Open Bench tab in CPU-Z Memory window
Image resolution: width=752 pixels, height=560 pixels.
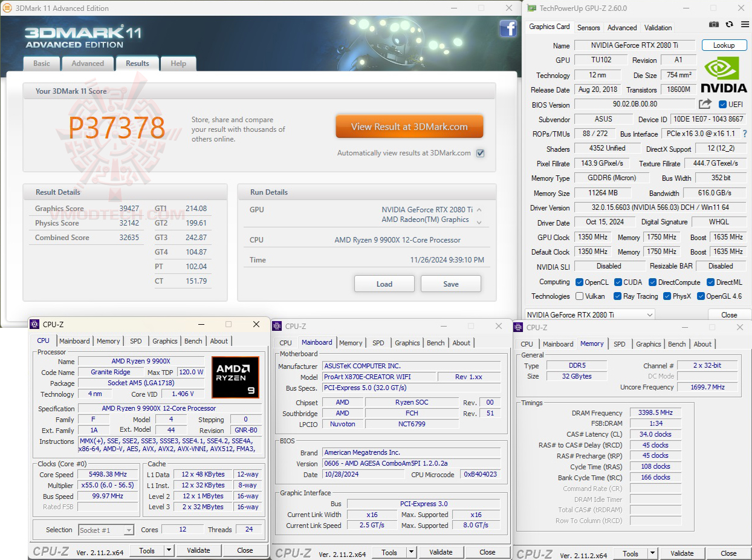[677, 344]
